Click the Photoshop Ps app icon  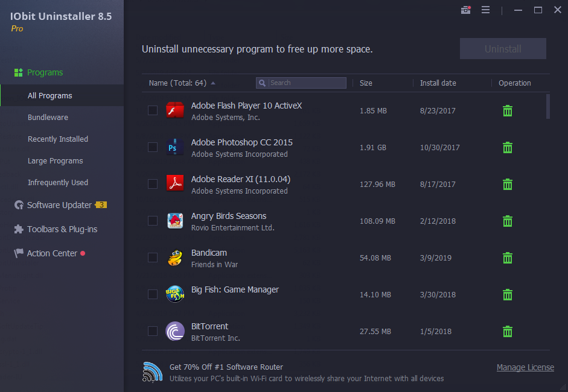point(175,147)
